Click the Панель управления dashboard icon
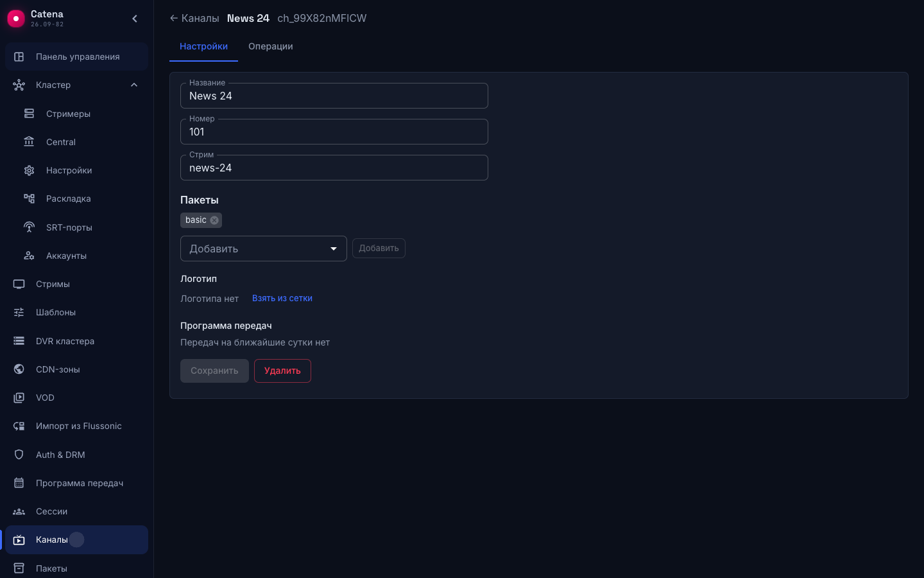Image resolution: width=924 pixels, height=578 pixels. point(19,57)
